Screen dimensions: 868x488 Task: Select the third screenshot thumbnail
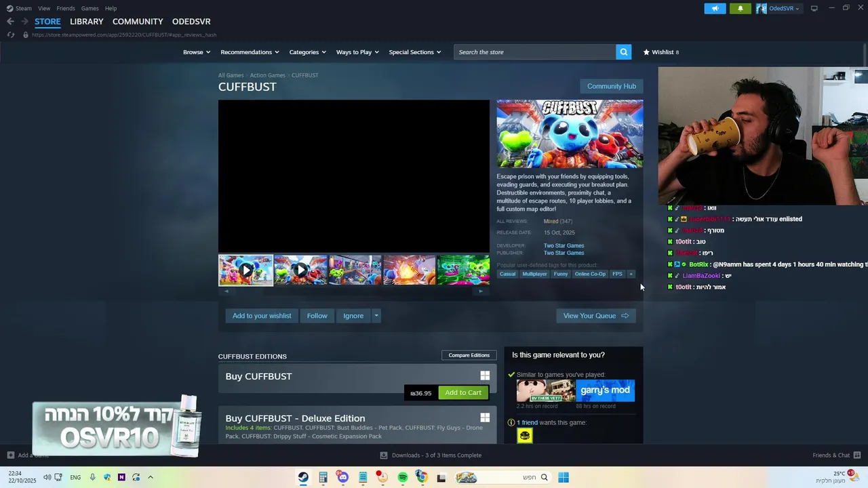point(355,270)
